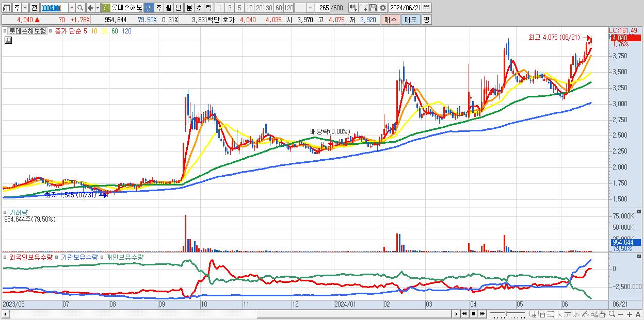Click the dotted chart range icon

click(x=550, y=314)
